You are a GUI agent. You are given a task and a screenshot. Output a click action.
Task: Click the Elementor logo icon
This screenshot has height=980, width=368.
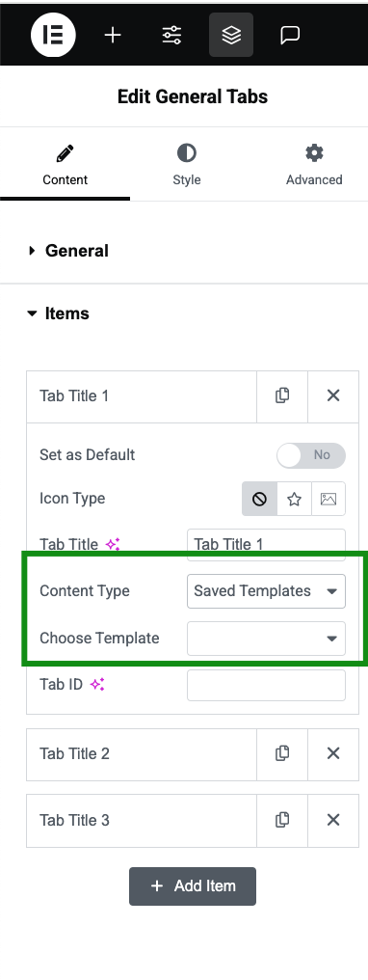(x=53, y=35)
